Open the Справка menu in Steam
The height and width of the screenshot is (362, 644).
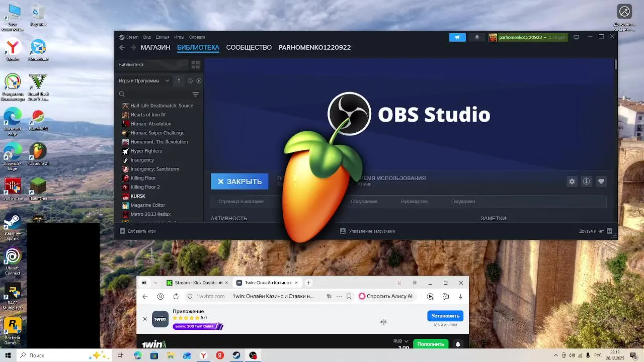click(x=197, y=37)
